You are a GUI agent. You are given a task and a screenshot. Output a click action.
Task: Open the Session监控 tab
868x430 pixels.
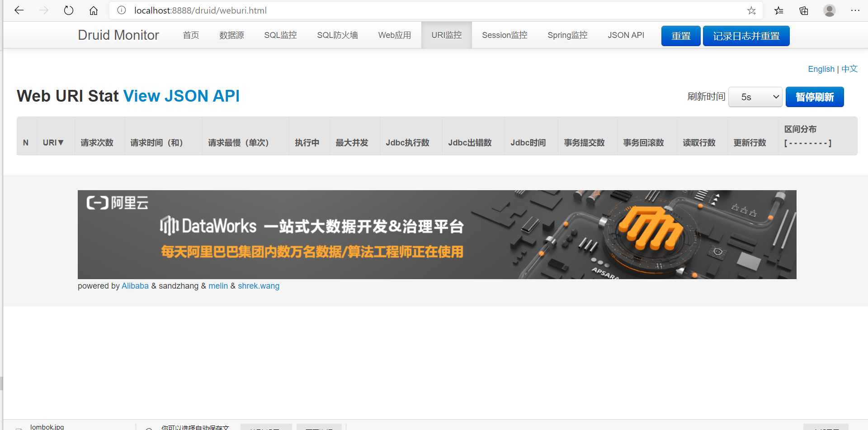click(505, 35)
